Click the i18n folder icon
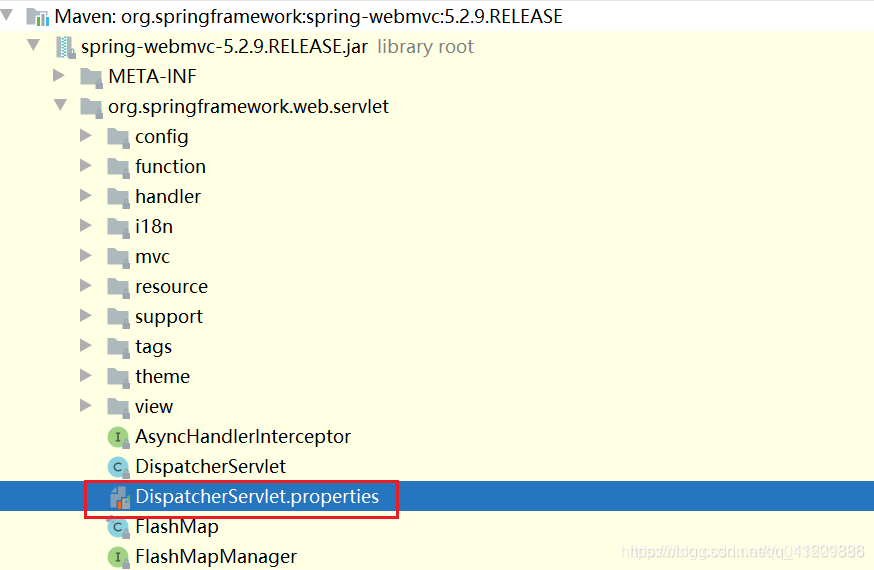Viewport: 874px width, 570px height. click(x=118, y=227)
